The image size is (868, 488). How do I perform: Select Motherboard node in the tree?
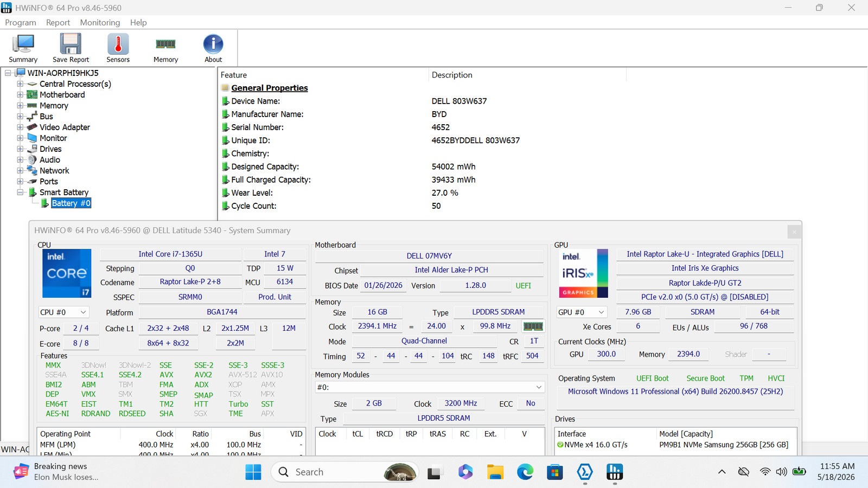(x=62, y=95)
